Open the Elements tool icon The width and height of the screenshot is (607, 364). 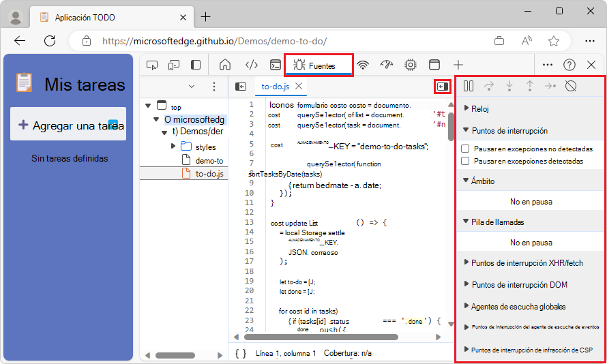(252, 65)
